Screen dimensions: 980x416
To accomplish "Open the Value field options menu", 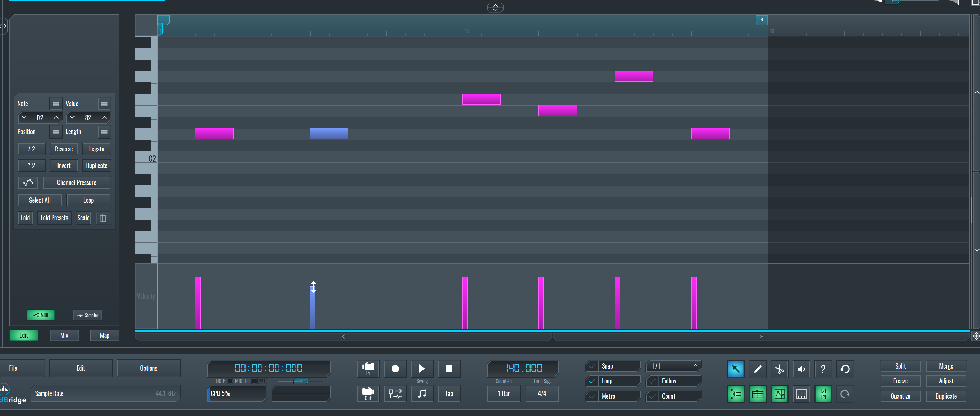I will 104,104.
